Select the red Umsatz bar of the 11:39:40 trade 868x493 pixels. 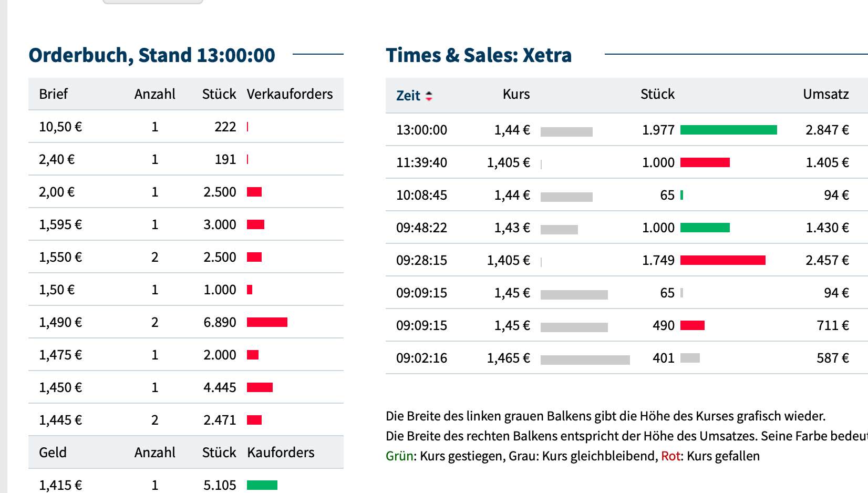pos(705,162)
